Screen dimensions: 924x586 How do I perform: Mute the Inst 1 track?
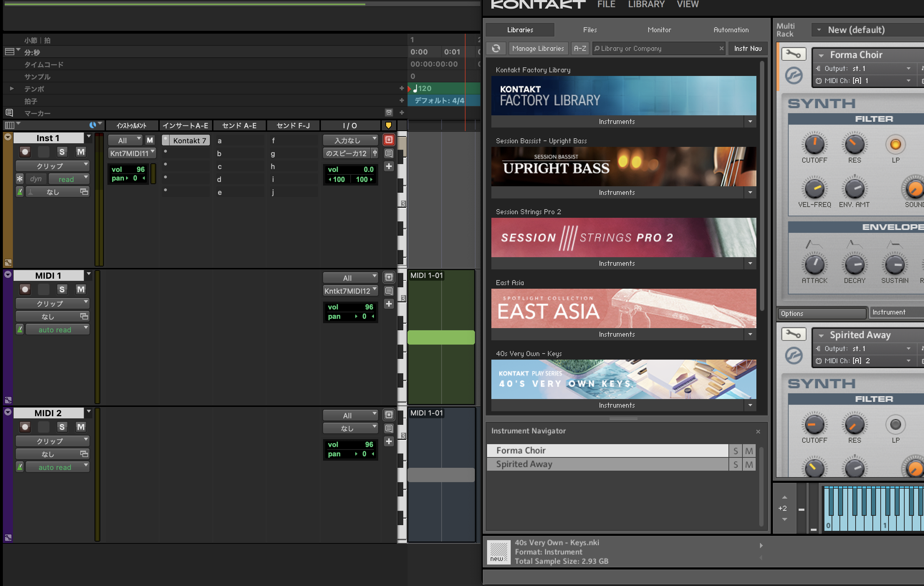point(81,152)
